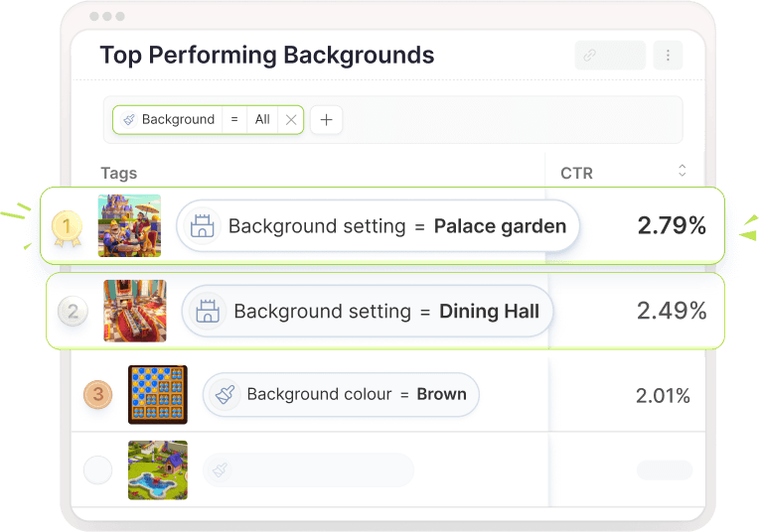Open the Palace garden thumbnail
759x532 pixels.
click(129, 226)
